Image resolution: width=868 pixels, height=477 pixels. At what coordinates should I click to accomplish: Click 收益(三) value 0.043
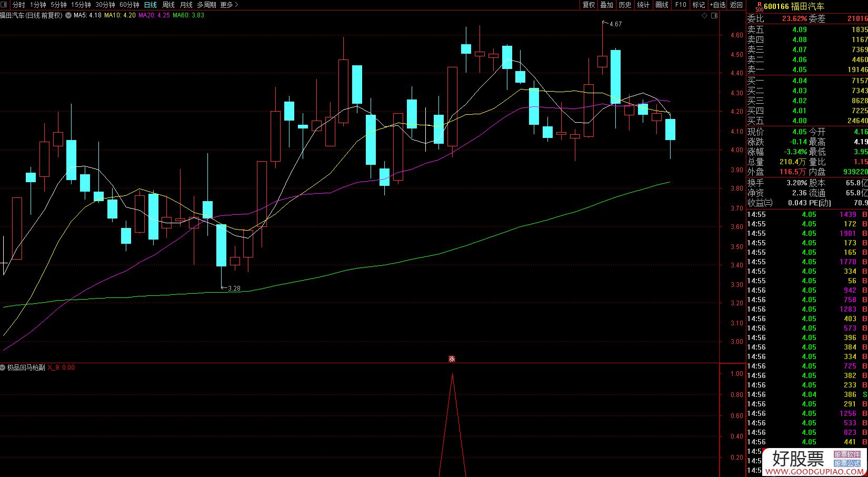(x=797, y=203)
